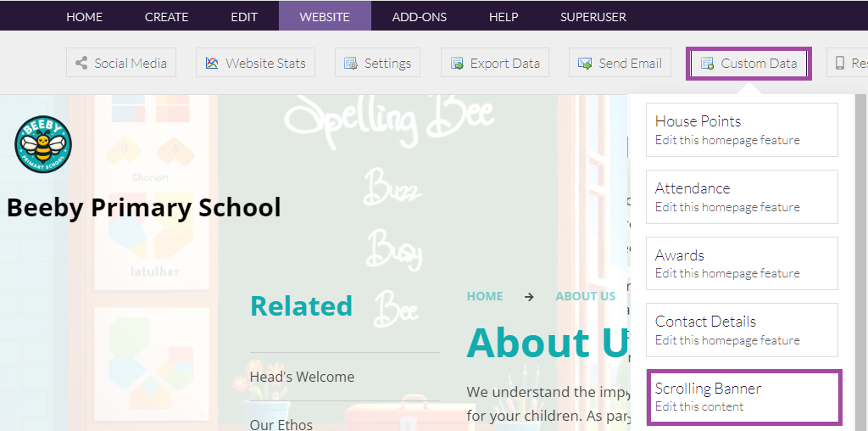Click the Custom Data icon
The height and width of the screenshot is (431, 868).
(x=707, y=63)
